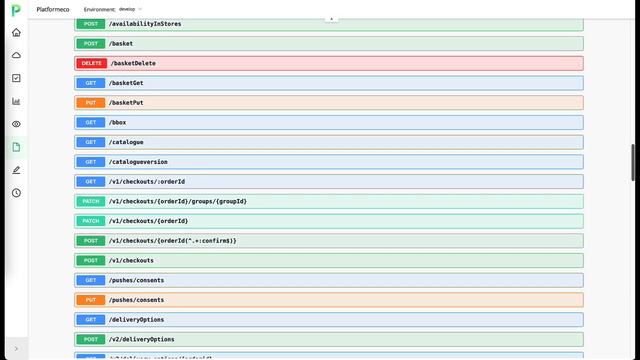Expand PATCH /v1/checkouts/{orderId} endpoint
Screen dimensions: 640x360
point(329,221)
